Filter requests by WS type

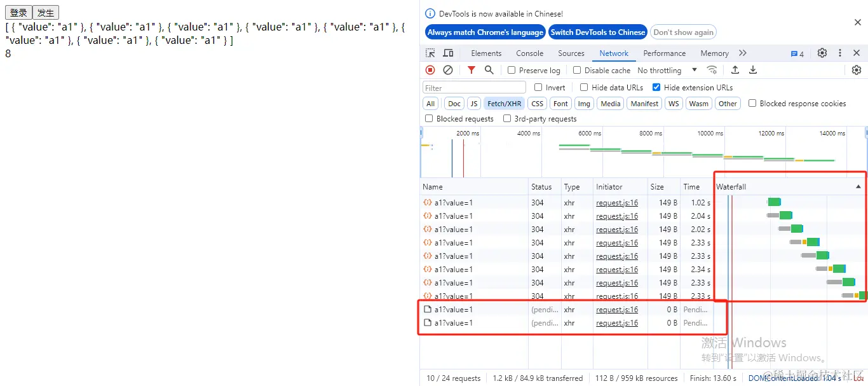click(674, 104)
